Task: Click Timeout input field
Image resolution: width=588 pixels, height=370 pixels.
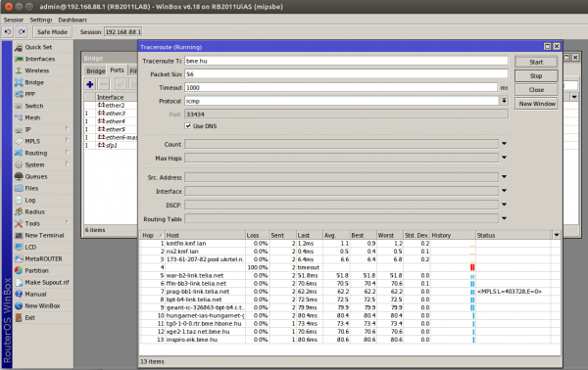Action: pos(341,88)
